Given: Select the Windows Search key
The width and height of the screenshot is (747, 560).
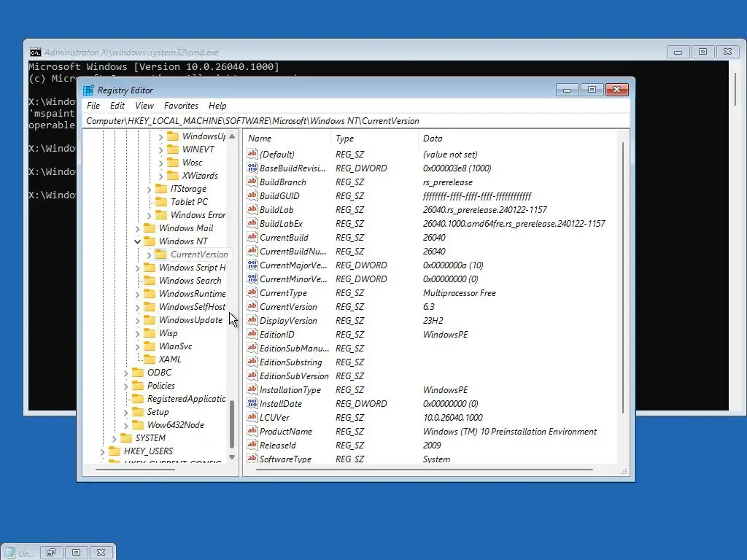Looking at the screenshot, I should point(190,281).
